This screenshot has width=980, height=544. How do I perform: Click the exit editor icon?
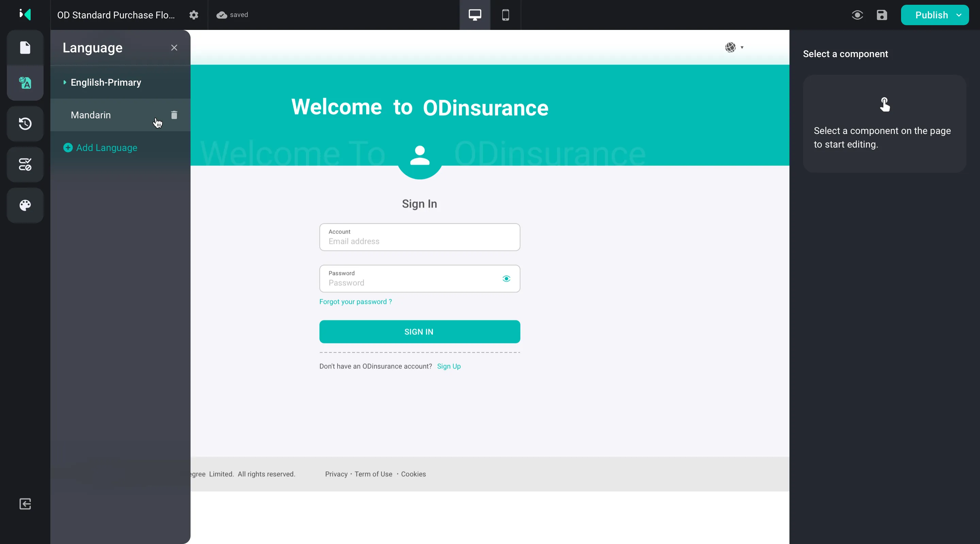point(25,504)
